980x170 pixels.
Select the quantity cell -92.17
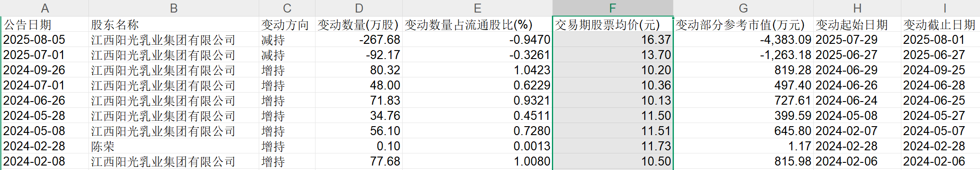click(359, 55)
